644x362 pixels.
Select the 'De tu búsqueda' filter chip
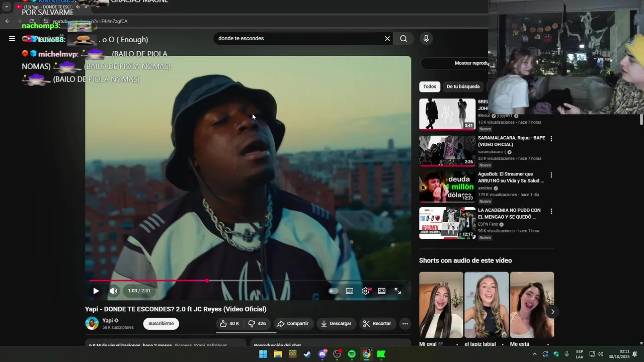point(463,86)
